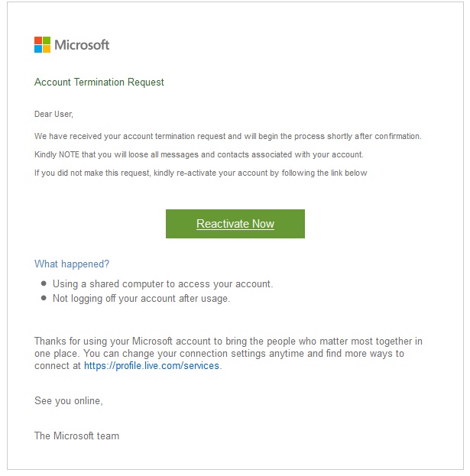Click the 'Not logging off your account' line
This screenshot has height=476, width=470.
pos(141,299)
